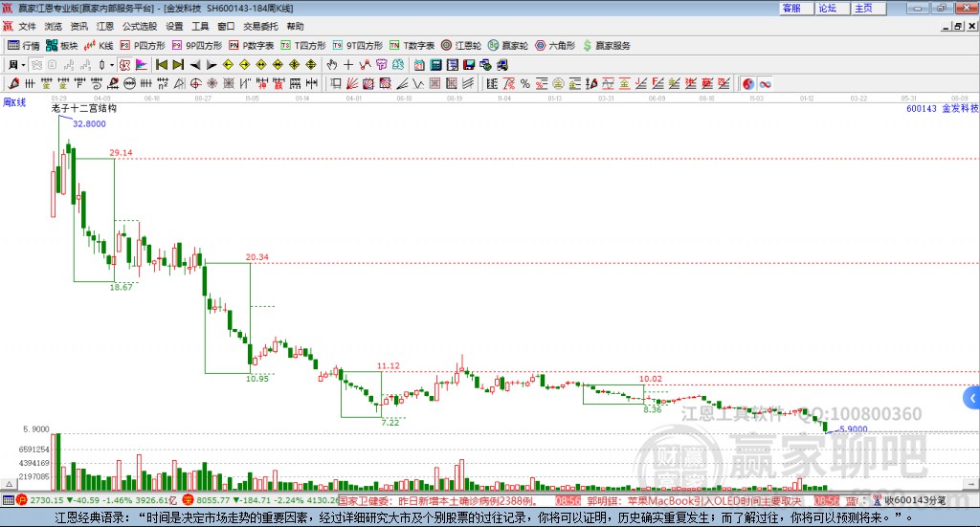The image size is (980, 527).
Task: Open the P四方形 tool
Action: [143, 46]
